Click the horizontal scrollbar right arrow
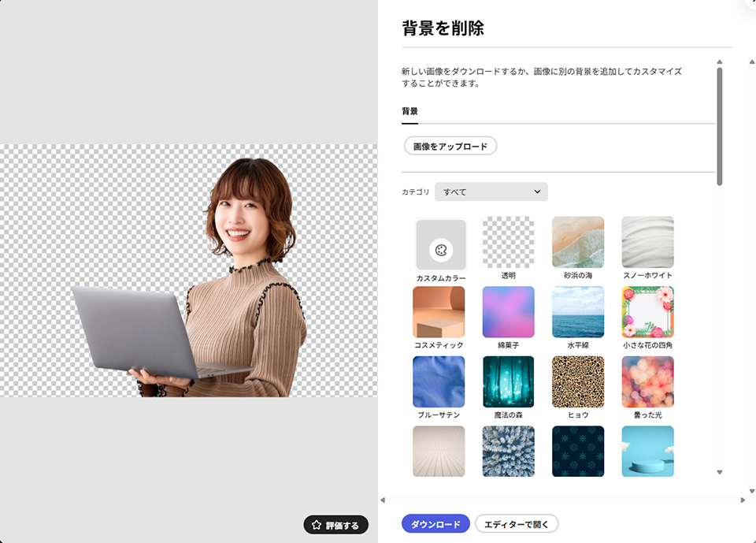This screenshot has width=756, height=543. click(x=742, y=500)
